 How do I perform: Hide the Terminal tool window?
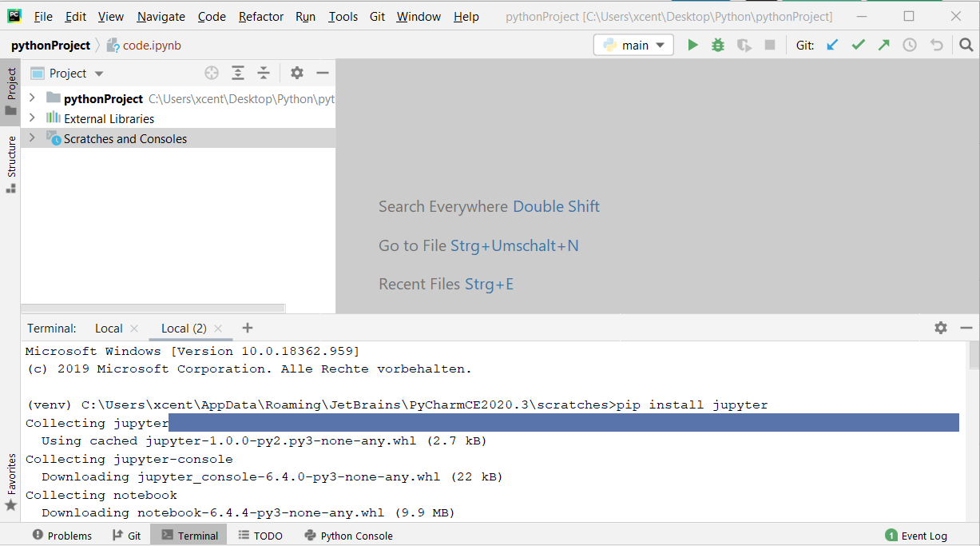(x=966, y=328)
